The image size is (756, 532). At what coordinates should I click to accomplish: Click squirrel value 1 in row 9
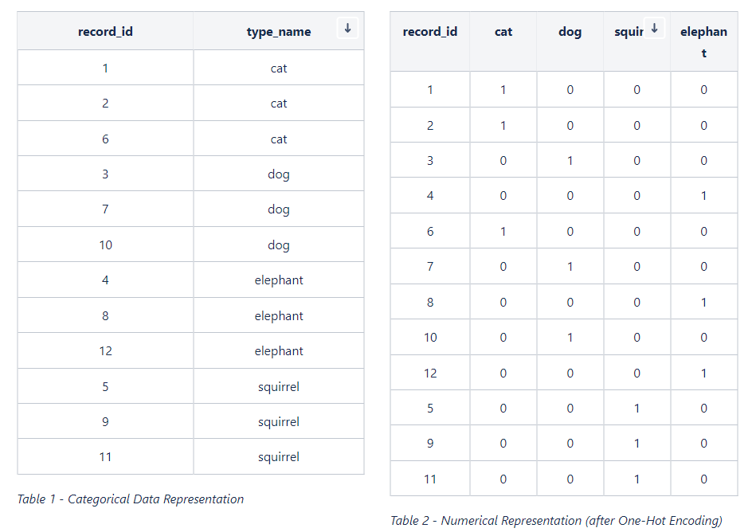(637, 444)
